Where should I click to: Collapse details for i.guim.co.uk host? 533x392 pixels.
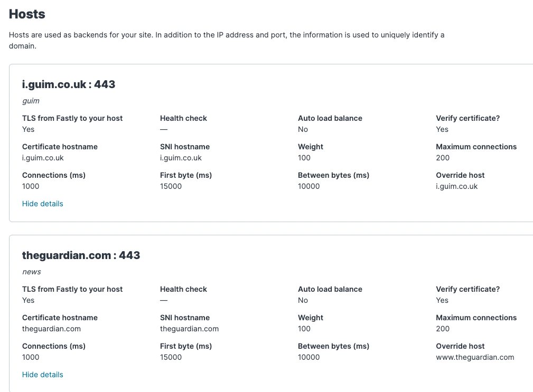42,204
